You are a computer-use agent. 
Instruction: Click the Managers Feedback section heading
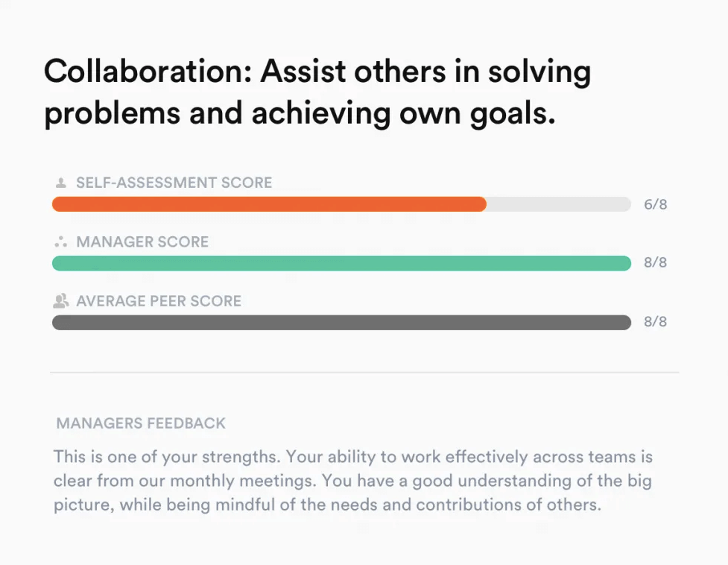(141, 423)
